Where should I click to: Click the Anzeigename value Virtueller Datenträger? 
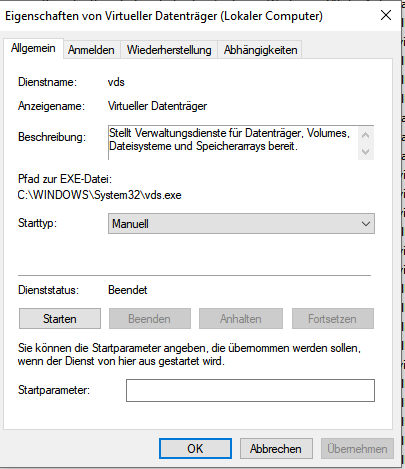(157, 106)
